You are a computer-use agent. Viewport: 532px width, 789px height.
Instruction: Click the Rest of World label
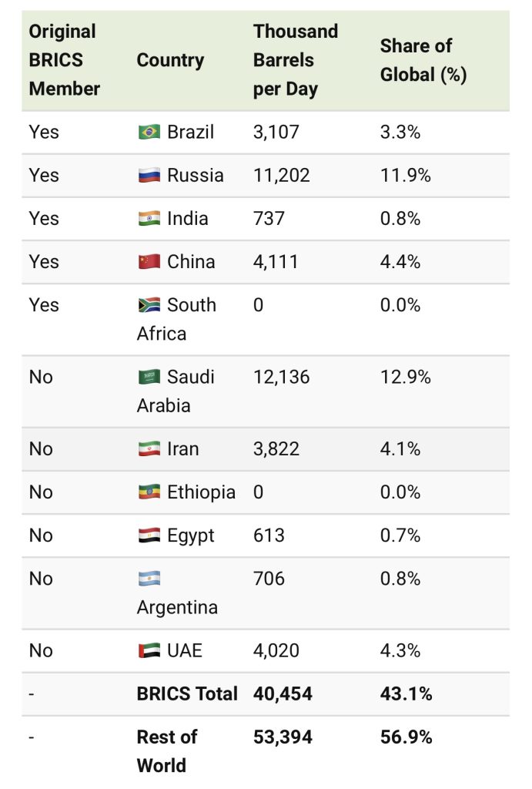167,751
